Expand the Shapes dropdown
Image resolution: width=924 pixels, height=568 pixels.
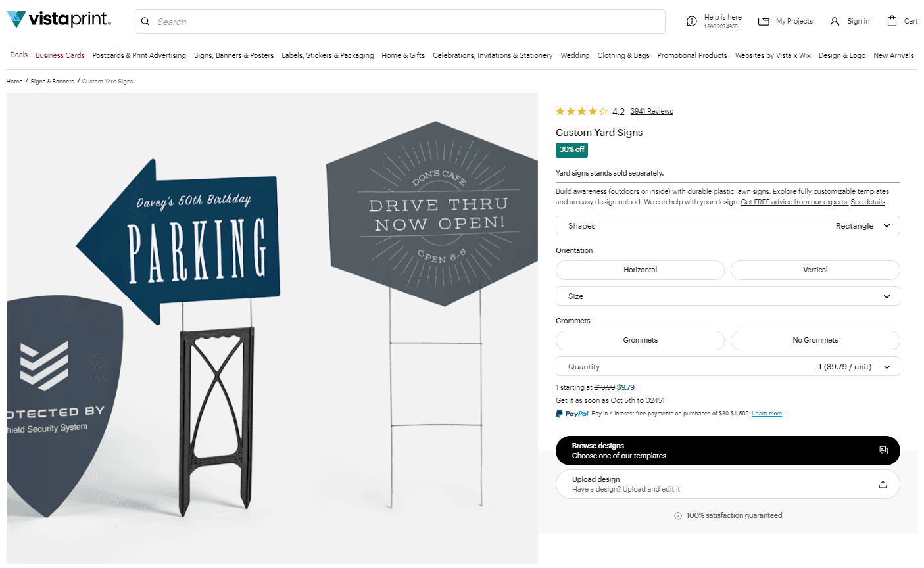coord(727,225)
